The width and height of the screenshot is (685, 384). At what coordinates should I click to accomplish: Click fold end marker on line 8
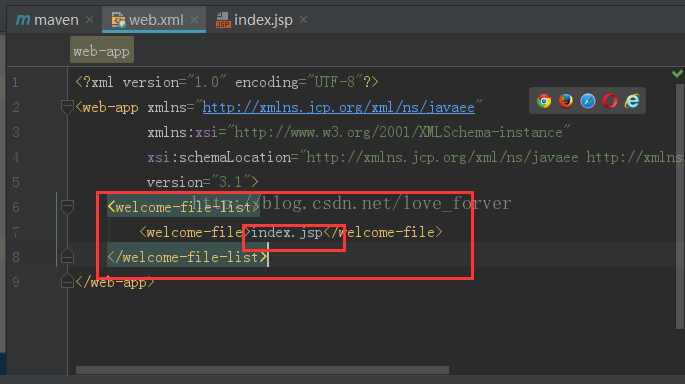pos(67,256)
